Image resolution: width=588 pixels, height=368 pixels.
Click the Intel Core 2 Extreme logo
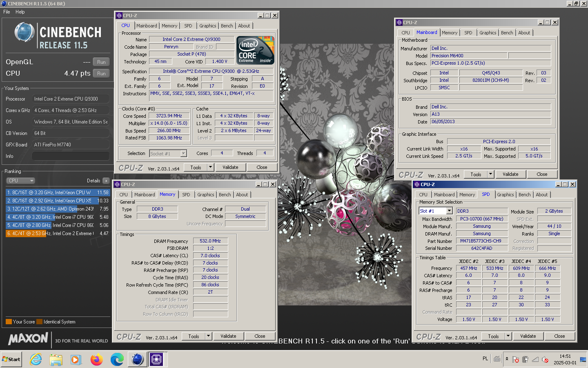point(256,50)
